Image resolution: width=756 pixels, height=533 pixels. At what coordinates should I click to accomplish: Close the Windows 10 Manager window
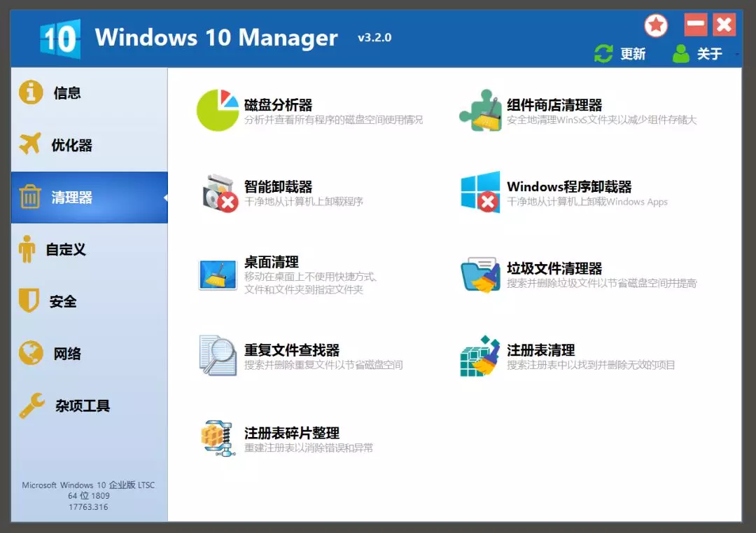point(724,24)
